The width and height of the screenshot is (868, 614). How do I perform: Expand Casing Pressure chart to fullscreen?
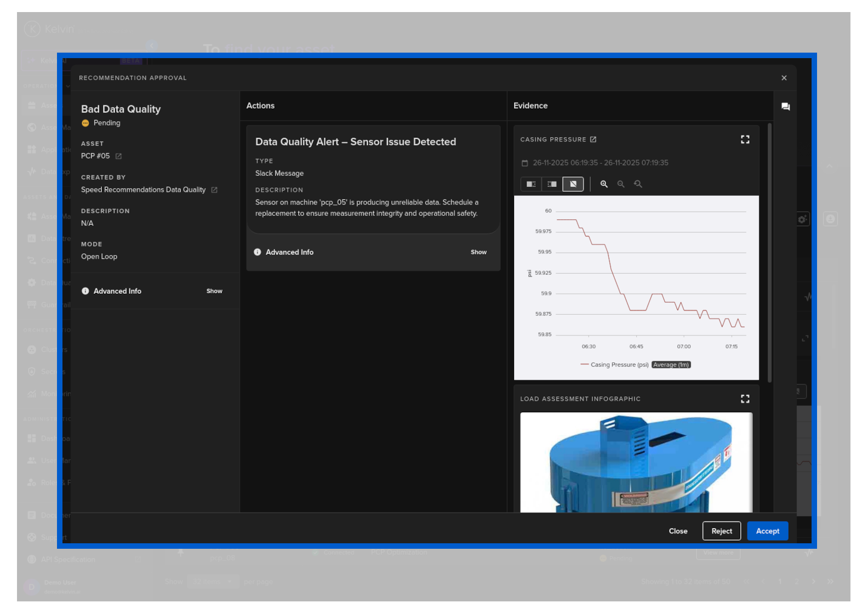[x=745, y=140]
